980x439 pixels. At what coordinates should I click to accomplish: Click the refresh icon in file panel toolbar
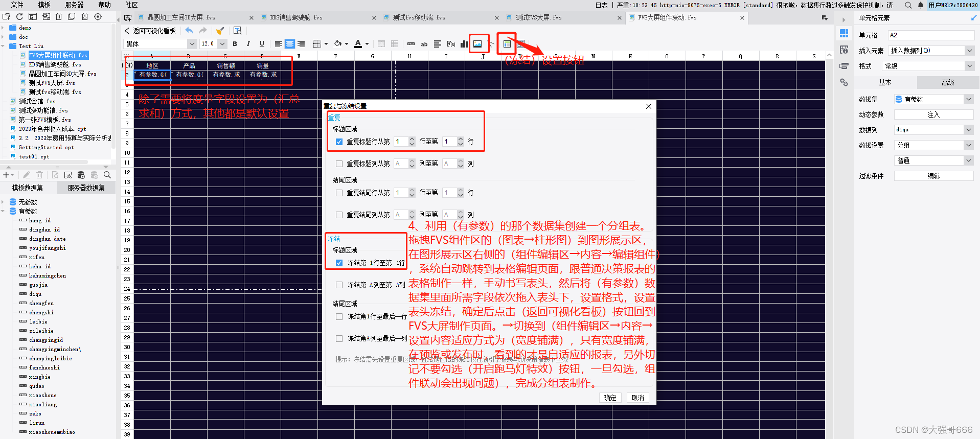(19, 17)
